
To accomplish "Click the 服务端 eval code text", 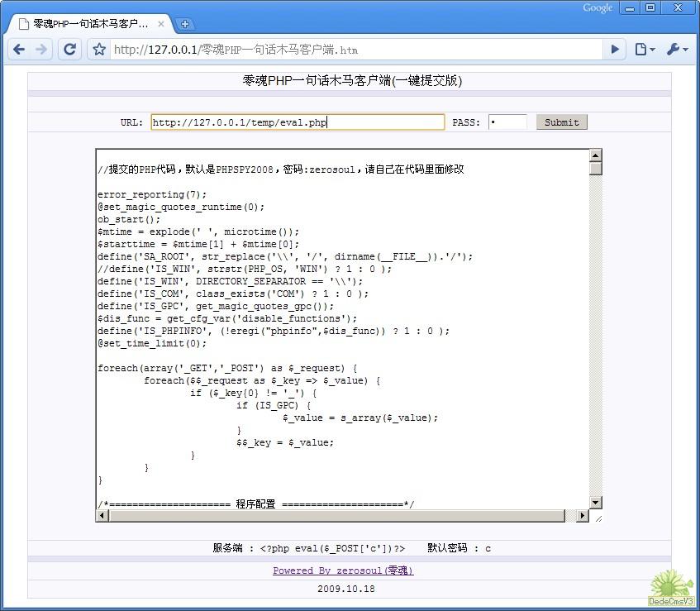I will [x=309, y=548].
